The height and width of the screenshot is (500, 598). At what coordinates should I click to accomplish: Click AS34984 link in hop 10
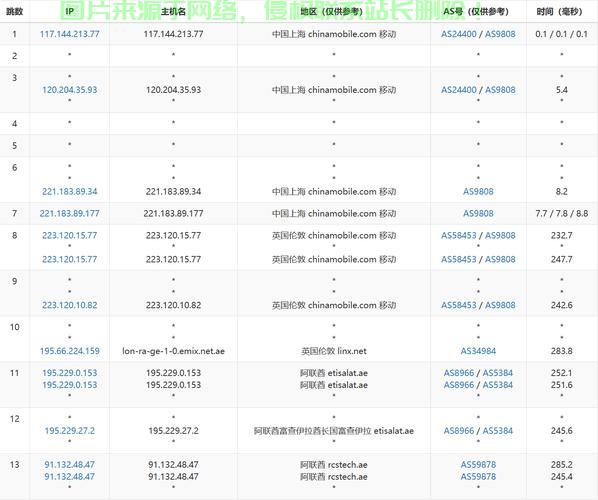click(x=478, y=351)
